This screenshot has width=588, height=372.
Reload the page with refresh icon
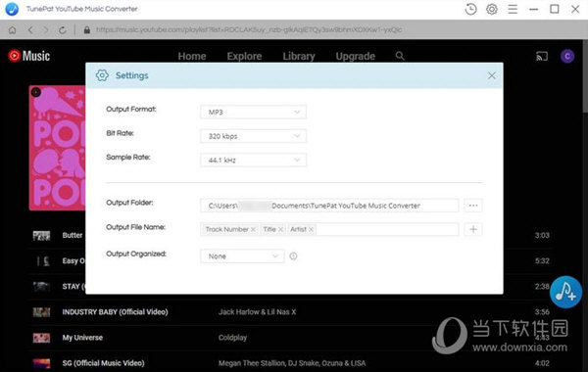coord(63,30)
